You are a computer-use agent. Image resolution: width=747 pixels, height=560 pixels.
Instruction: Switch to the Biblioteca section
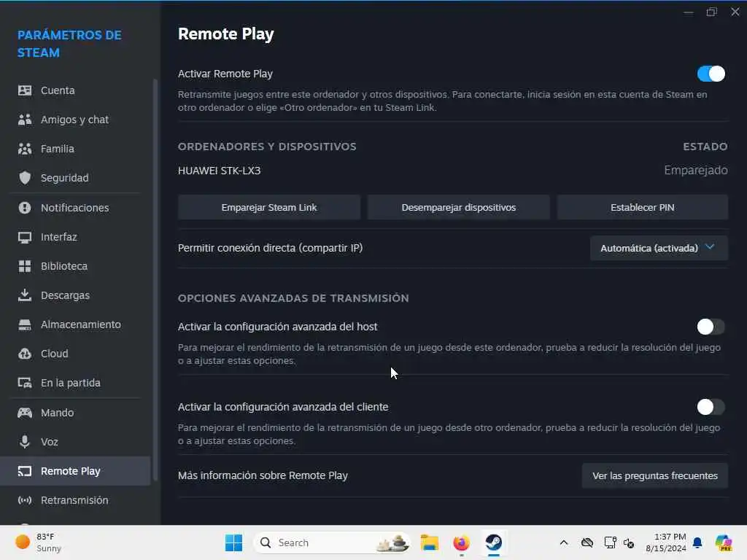click(x=76, y=266)
